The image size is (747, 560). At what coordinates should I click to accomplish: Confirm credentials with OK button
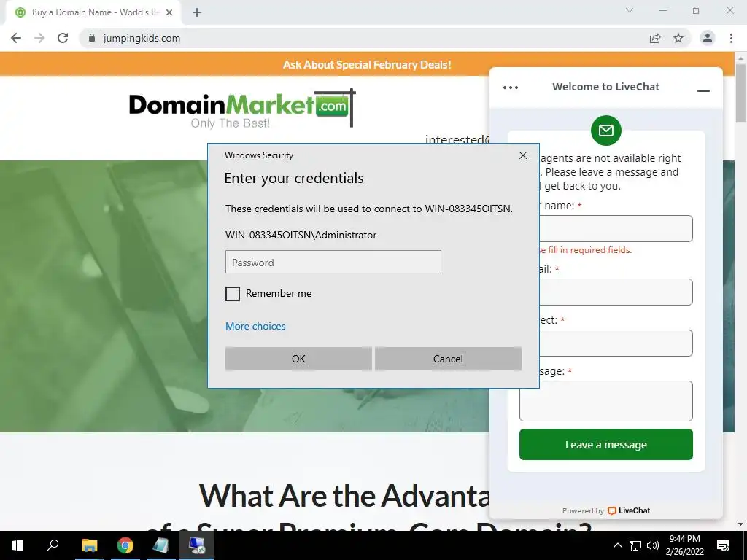pyautogui.click(x=298, y=359)
